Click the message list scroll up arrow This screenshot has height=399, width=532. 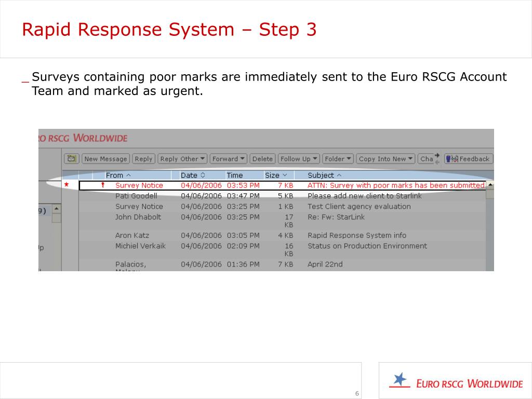[490, 185]
